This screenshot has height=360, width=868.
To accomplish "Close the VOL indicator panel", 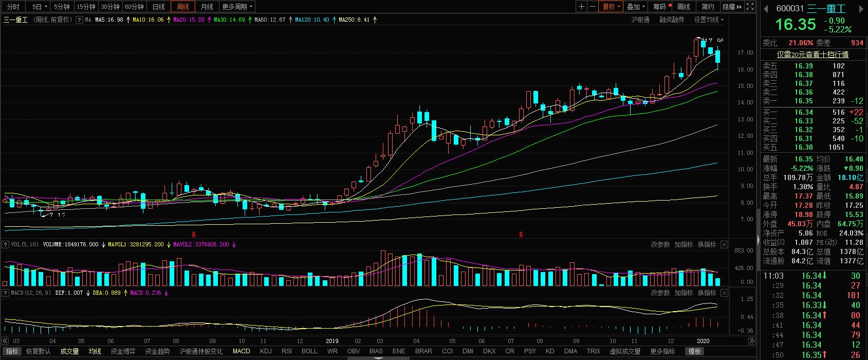I will pyautogui.click(x=725, y=244).
